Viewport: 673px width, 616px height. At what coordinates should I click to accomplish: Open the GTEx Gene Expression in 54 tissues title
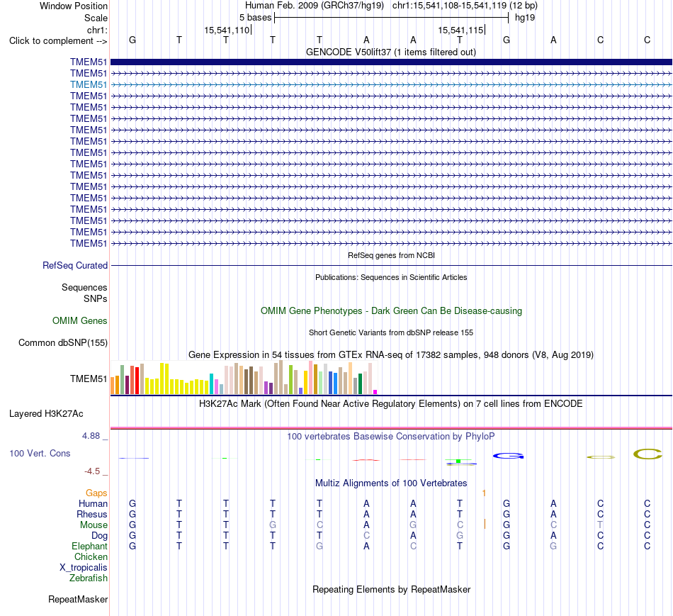pos(391,355)
